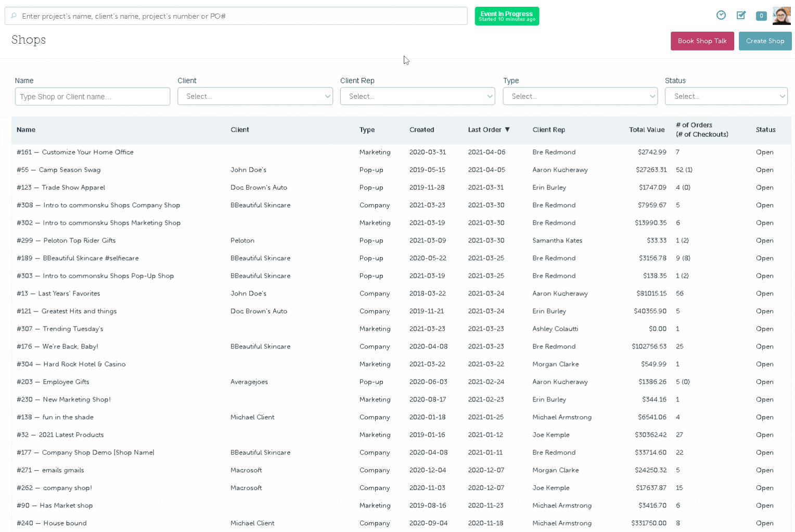Sort by the Created column header
This screenshot has width=795, height=532.
tap(421, 130)
